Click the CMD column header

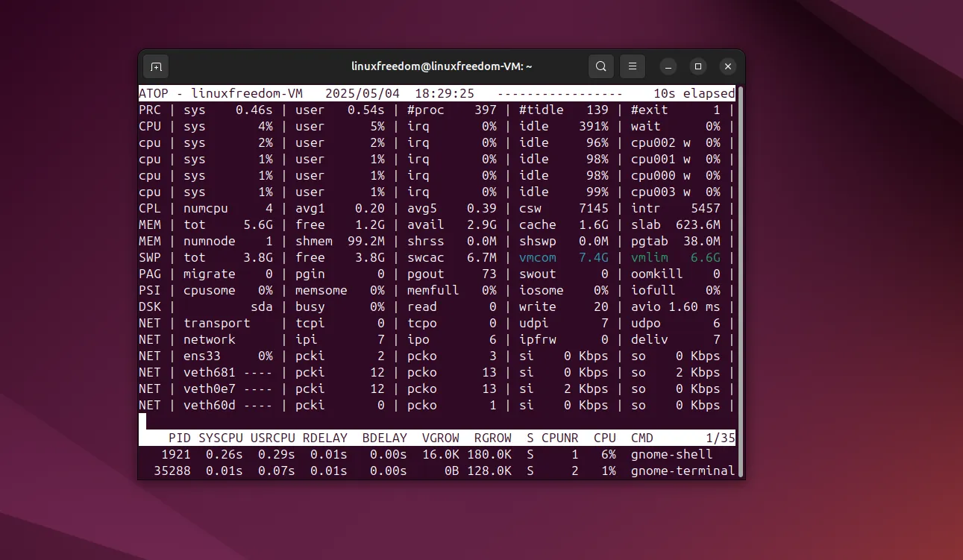tap(642, 438)
